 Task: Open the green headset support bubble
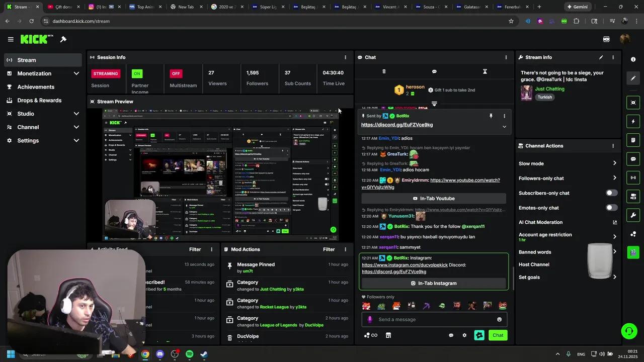tap(629, 331)
